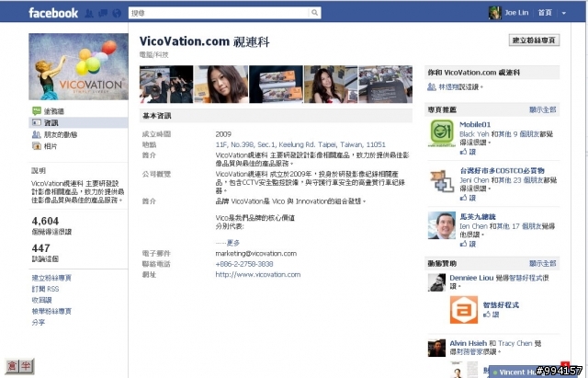Click 447 talking about this count
This screenshot has width=588, height=378.
point(40,248)
